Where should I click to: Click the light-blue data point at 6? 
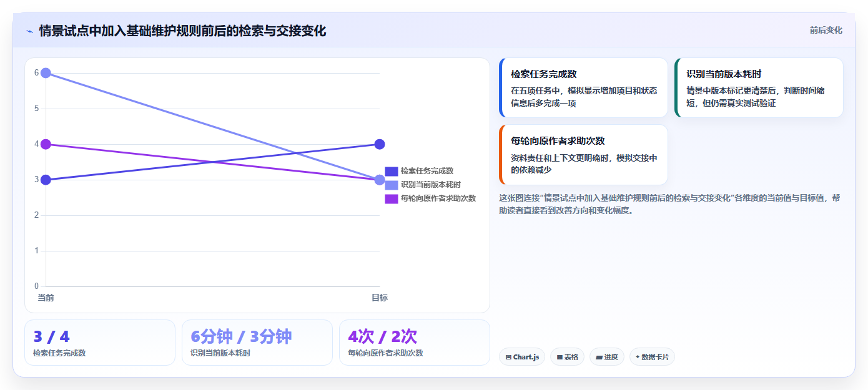[x=46, y=73]
